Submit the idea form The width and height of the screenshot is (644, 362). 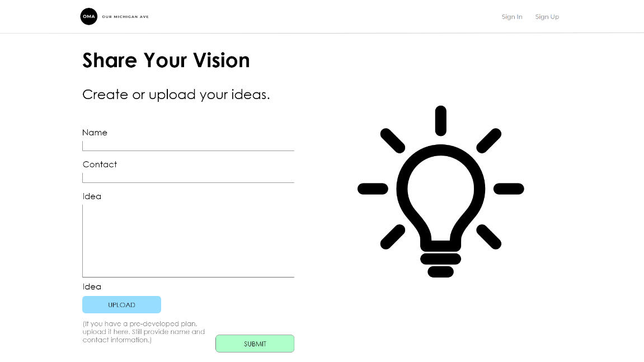[x=255, y=344]
